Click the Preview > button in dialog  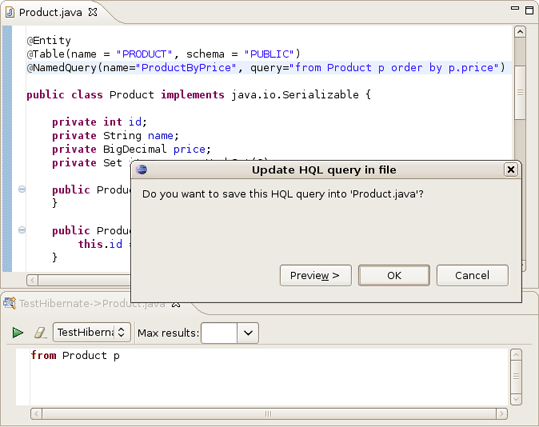pos(316,275)
